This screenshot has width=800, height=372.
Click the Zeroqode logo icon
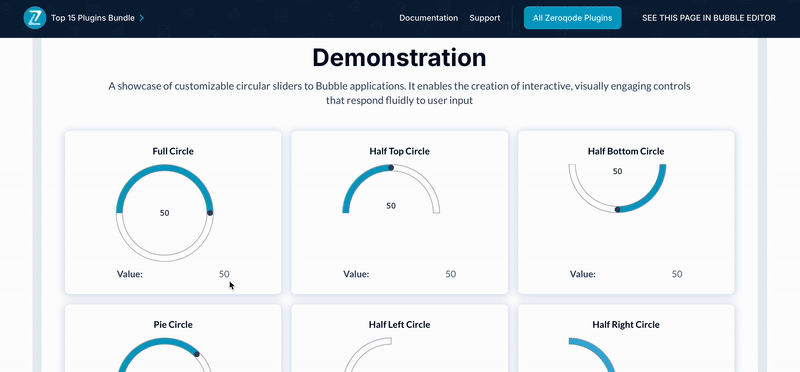point(35,18)
